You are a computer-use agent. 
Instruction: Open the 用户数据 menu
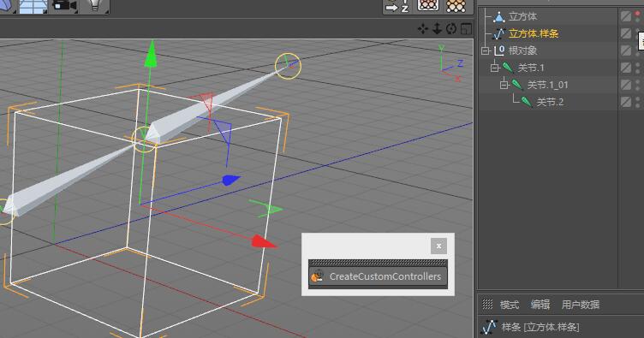(581, 305)
